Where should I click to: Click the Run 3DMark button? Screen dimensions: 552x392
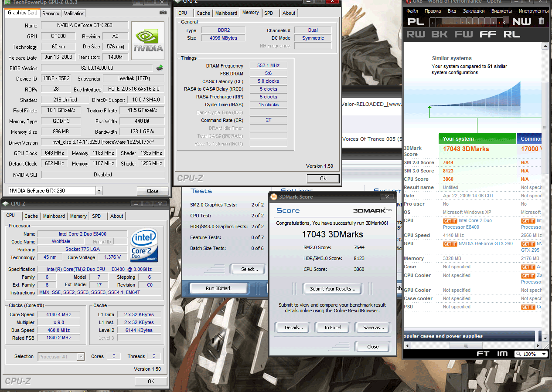coord(219,288)
